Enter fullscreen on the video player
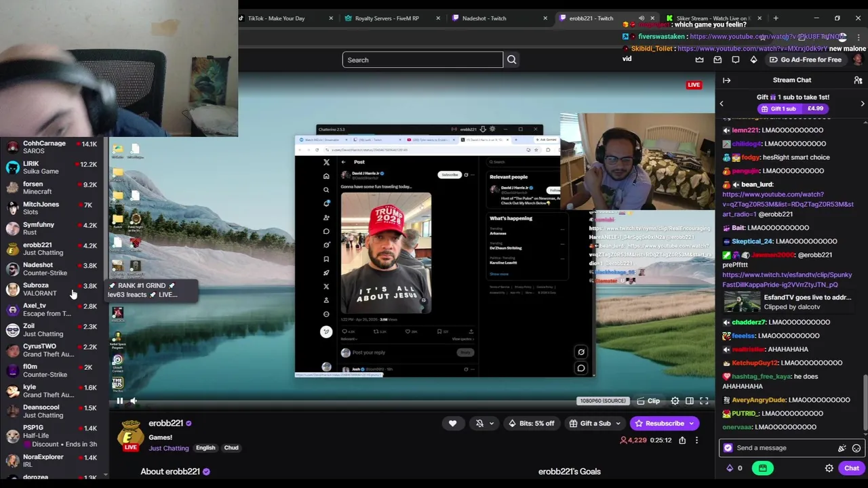The image size is (868, 488). point(704,401)
